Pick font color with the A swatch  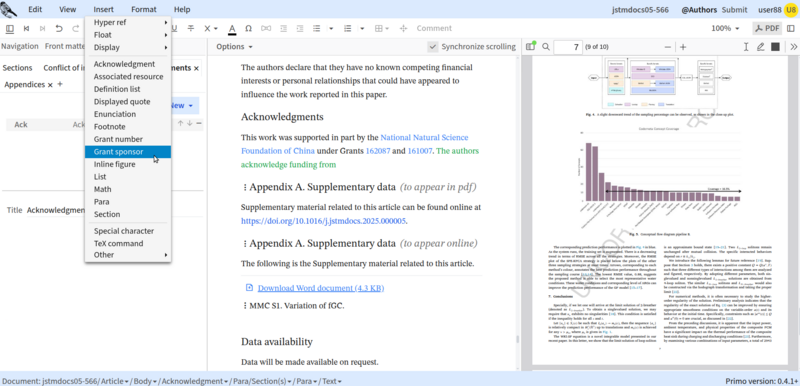coord(232,29)
